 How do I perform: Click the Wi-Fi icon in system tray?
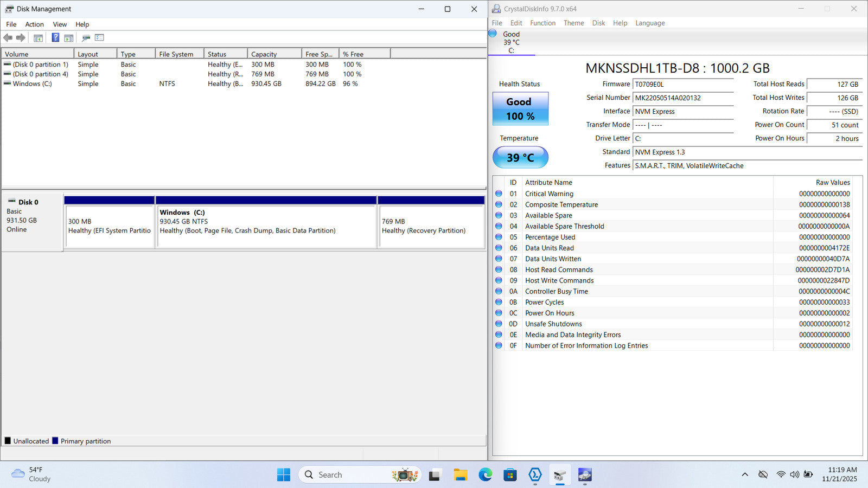[x=781, y=474]
